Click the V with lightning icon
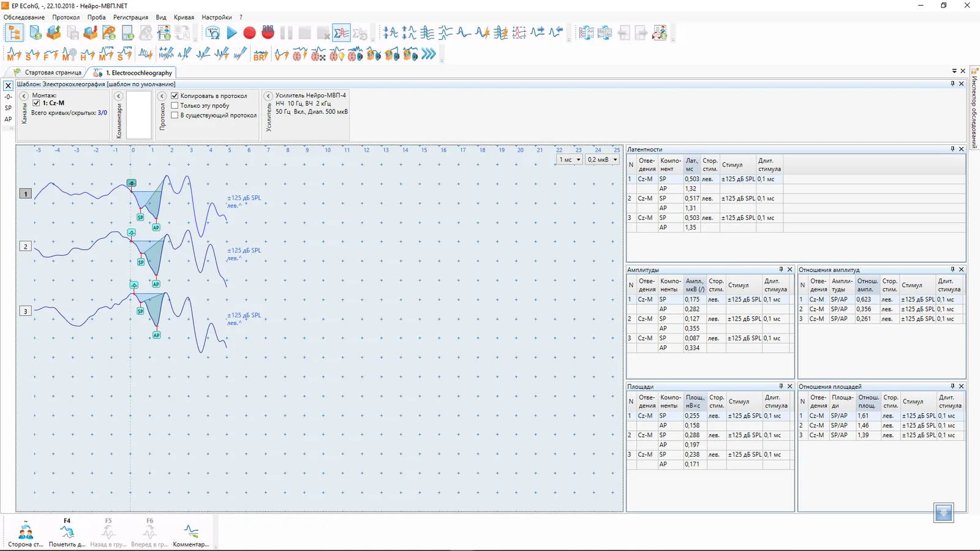 (281, 54)
